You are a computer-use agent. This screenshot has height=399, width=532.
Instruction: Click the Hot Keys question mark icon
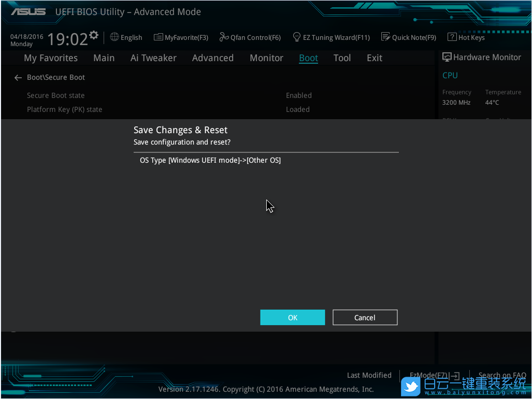(x=452, y=37)
